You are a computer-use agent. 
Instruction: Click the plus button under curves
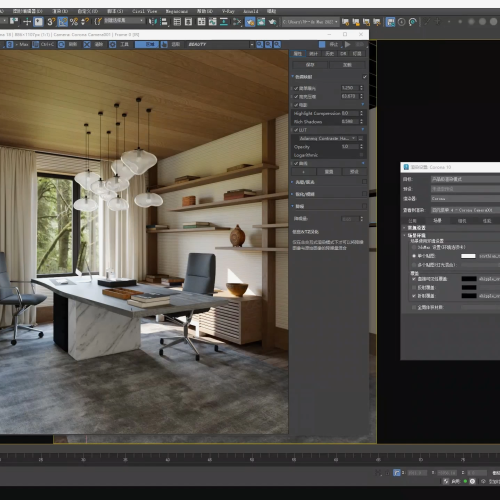coord(303,172)
